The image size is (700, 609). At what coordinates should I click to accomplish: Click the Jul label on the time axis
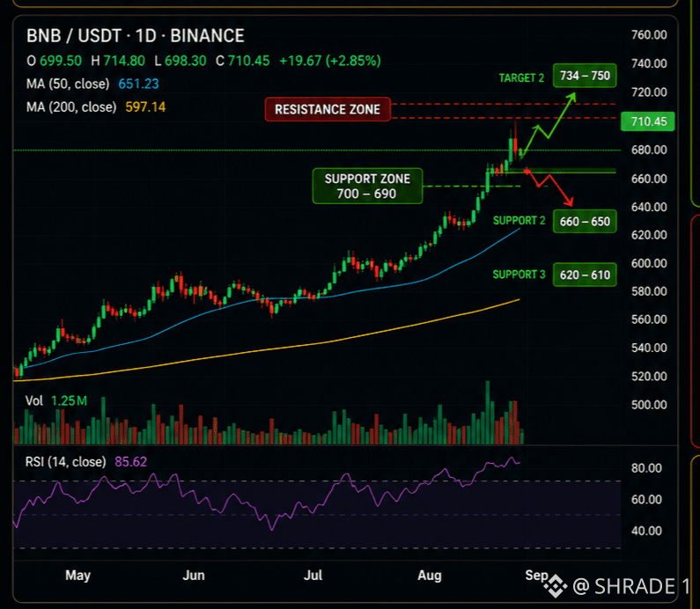tap(313, 575)
